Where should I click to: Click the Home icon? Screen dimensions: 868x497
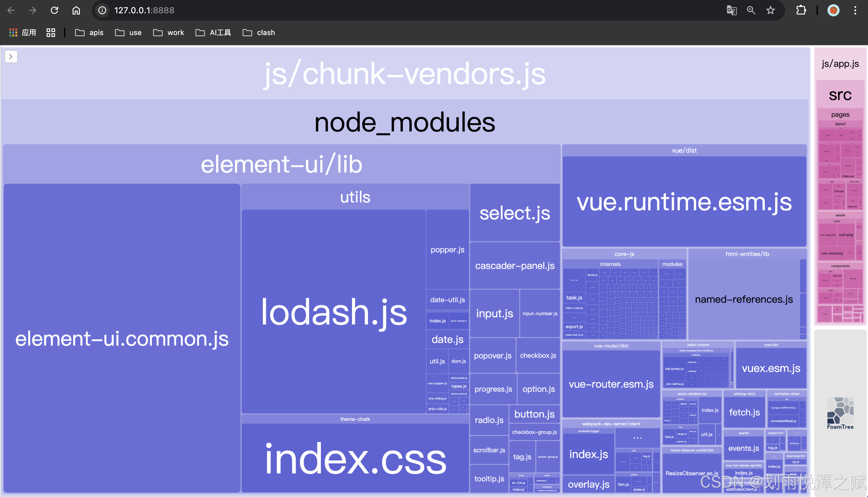[x=76, y=10]
